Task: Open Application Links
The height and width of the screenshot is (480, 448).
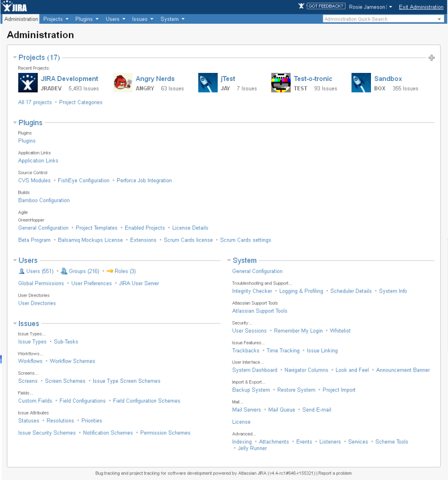Action: pyautogui.click(x=38, y=161)
